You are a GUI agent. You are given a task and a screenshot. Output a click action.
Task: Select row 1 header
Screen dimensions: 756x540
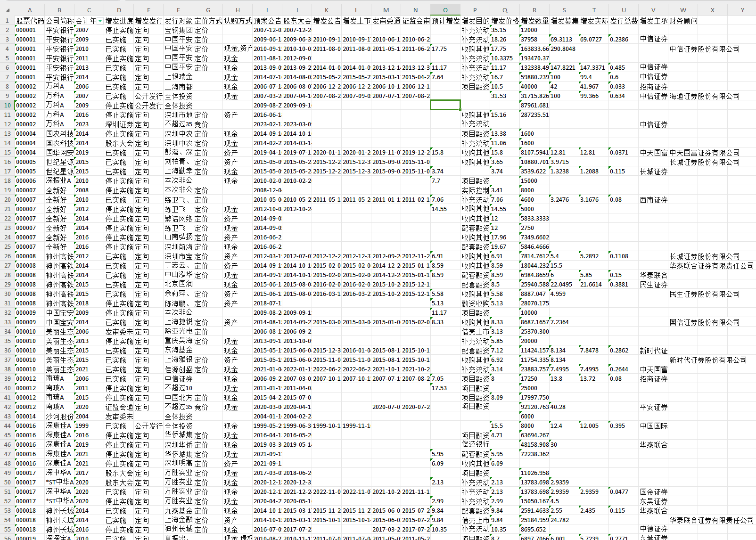coord(7,21)
